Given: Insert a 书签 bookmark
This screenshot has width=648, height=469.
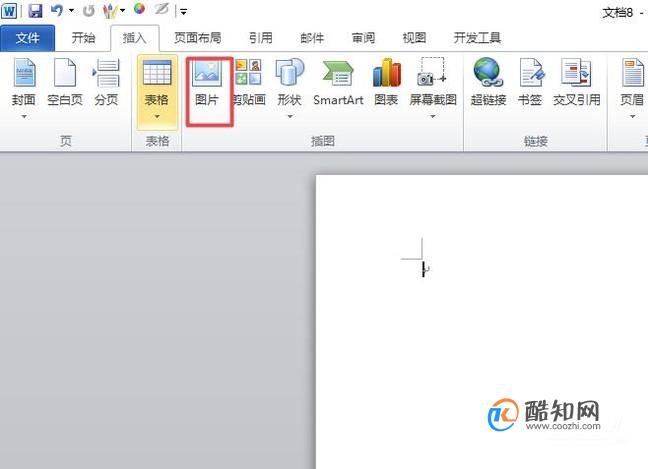Looking at the screenshot, I should (530, 83).
